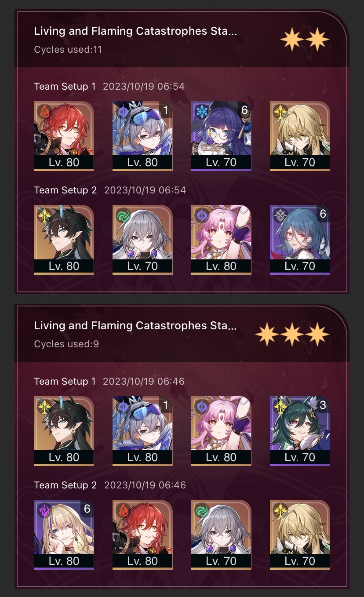This screenshot has width=364, height=597.
Task: Select the blue-haired Pela portrait with glasses
Action: (221, 136)
